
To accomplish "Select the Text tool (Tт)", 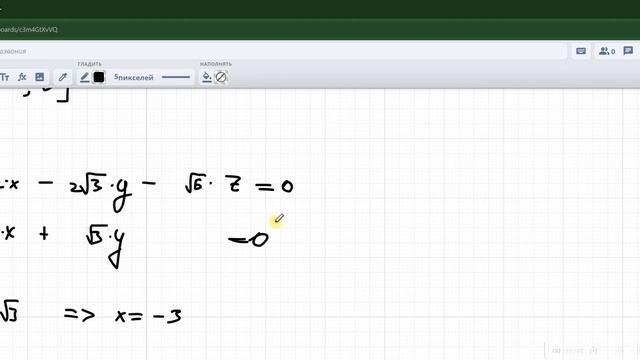I will coord(4,77).
